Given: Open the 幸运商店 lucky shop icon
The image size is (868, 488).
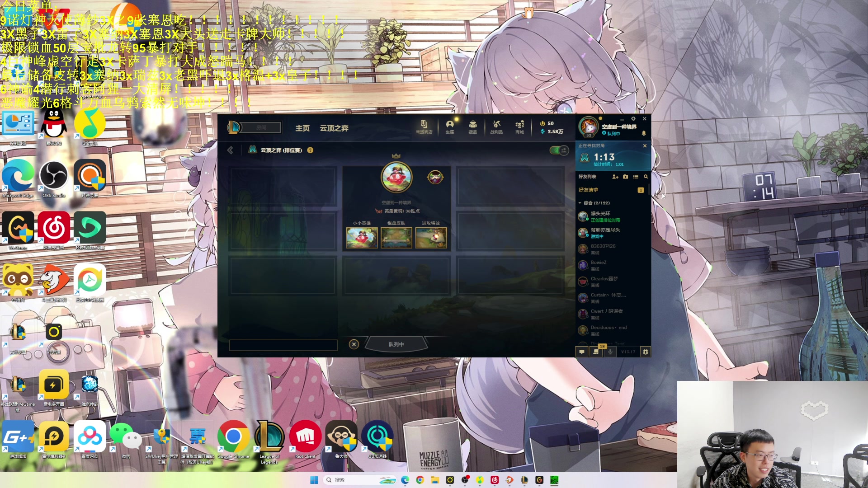Looking at the screenshot, I should pos(424,127).
